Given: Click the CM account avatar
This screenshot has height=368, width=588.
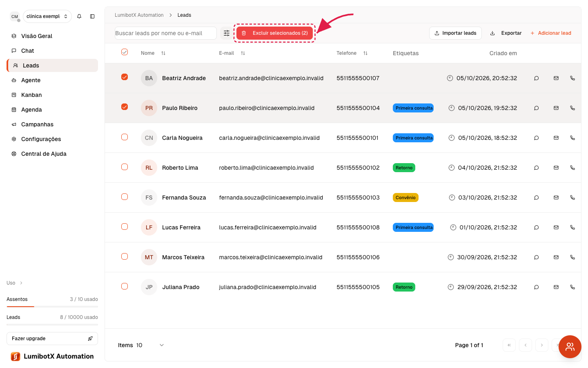Looking at the screenshot, I should 15,16.
